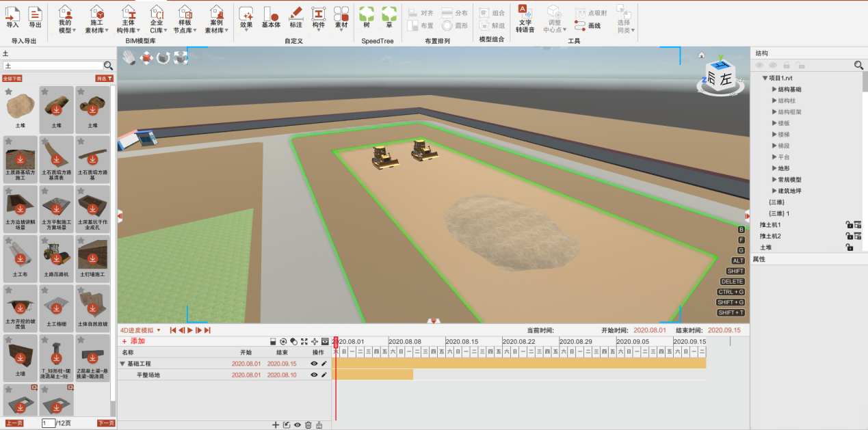Screen dimensions: 868x430
Task: Hide the 基础工程 task using its eye icon
Action: pyautogui.click(x=314, y=363)
